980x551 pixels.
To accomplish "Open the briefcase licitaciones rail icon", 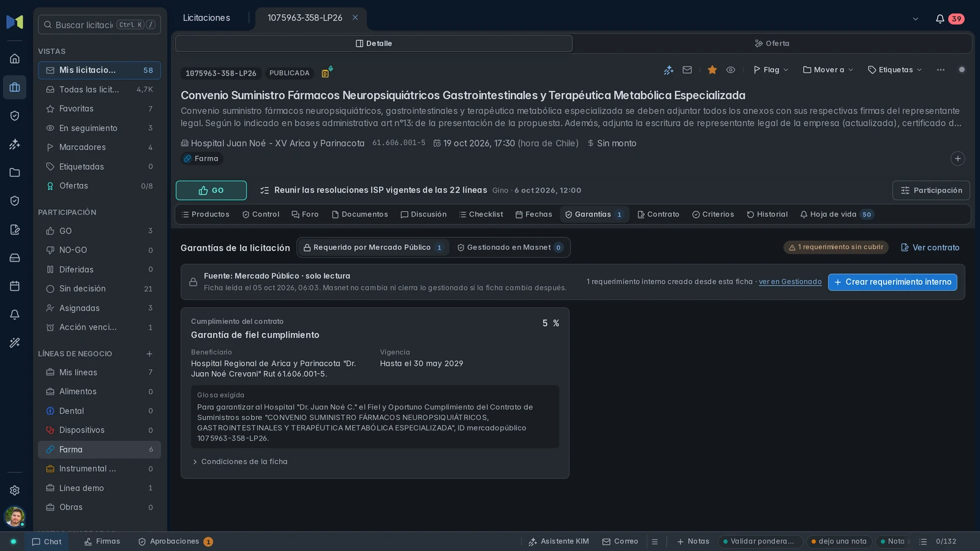I will click(x=15, y=87).
